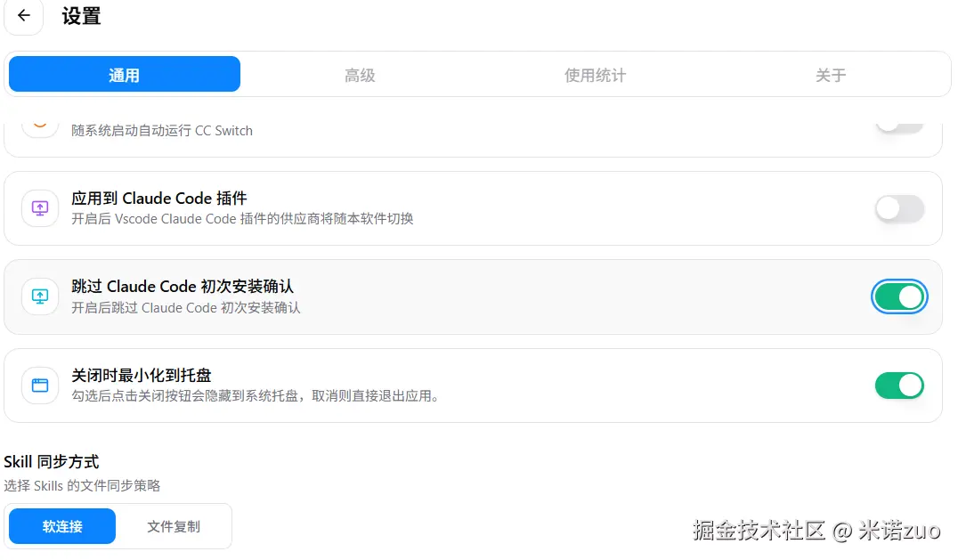
Task: Click the Skill 同步方式 heading
Action: pyautogui.click(x=52, y=462)
